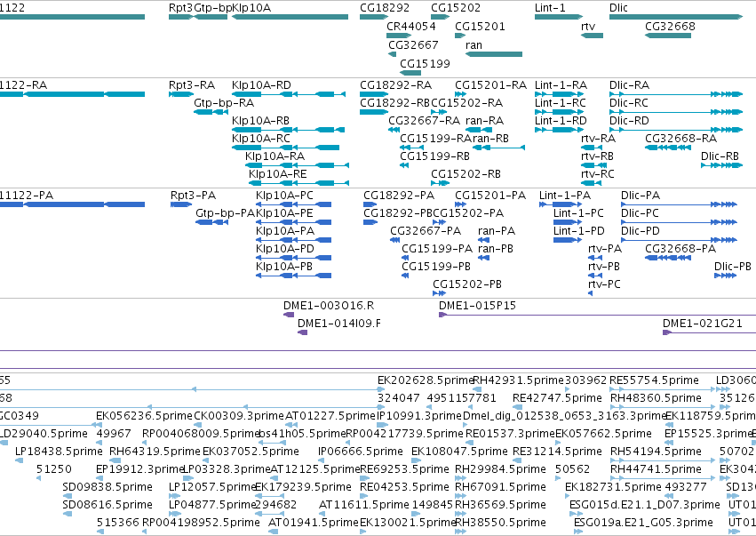Click the Rpt3 gene label
This screenshot has height=536, width=756.
coord(181,8)
